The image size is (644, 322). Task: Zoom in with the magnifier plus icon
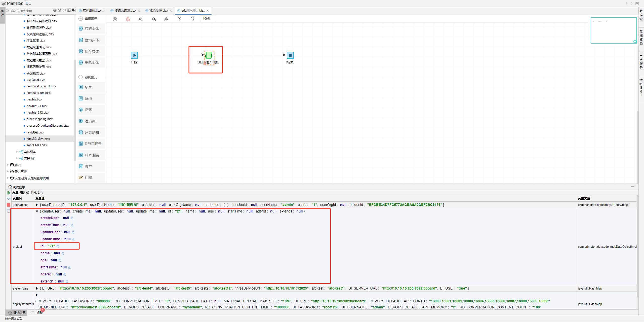[179, 19]
